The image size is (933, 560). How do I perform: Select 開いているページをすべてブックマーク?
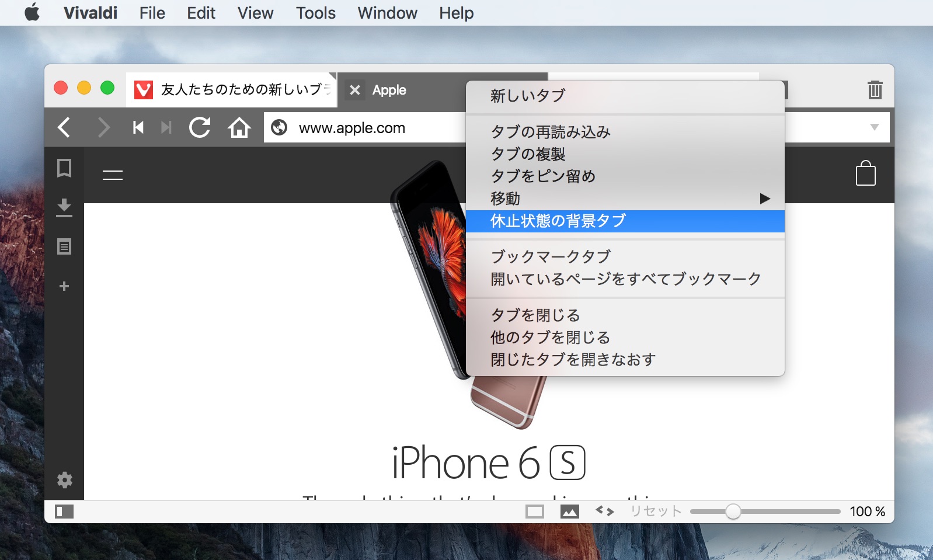[625, 279]
